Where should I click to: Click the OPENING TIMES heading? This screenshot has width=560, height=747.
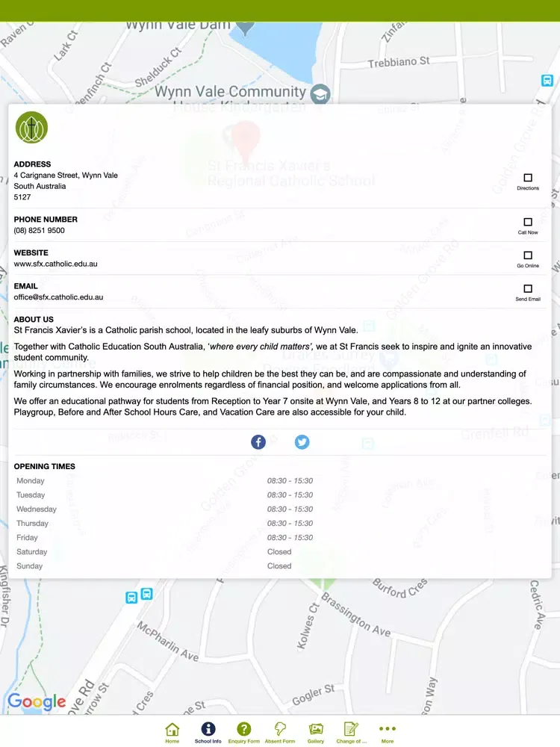(44, 466)
